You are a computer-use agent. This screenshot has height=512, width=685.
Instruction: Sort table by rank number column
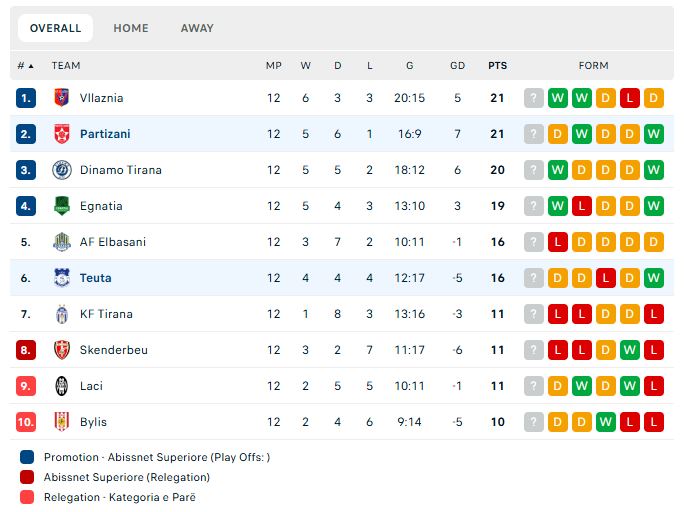(25, 66)
